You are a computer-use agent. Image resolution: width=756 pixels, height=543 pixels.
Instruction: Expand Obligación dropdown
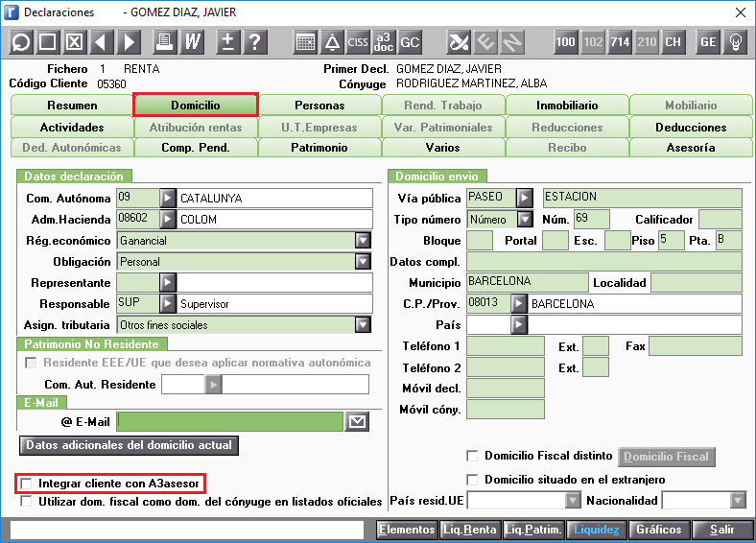click(363, 261)
